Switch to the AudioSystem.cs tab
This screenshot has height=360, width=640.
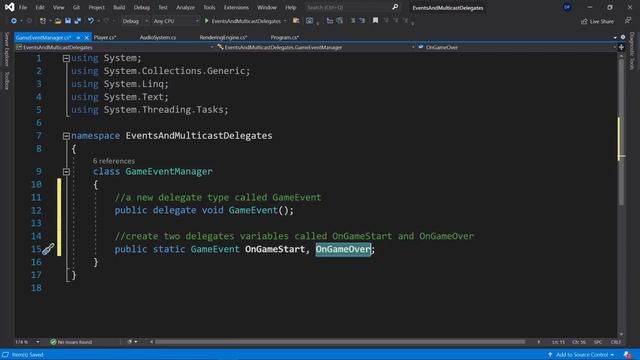pos(158,38)
